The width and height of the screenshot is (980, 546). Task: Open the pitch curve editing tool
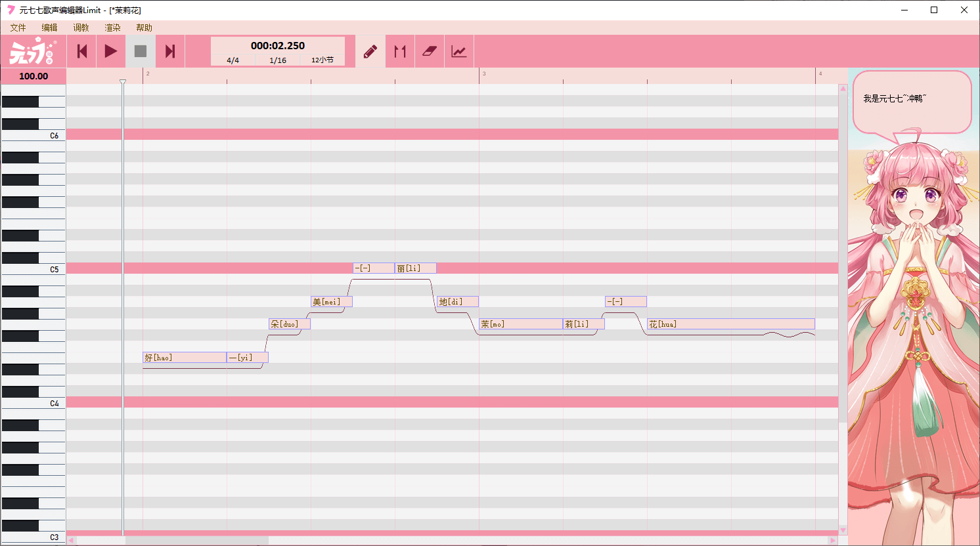[x=459, y=51]
